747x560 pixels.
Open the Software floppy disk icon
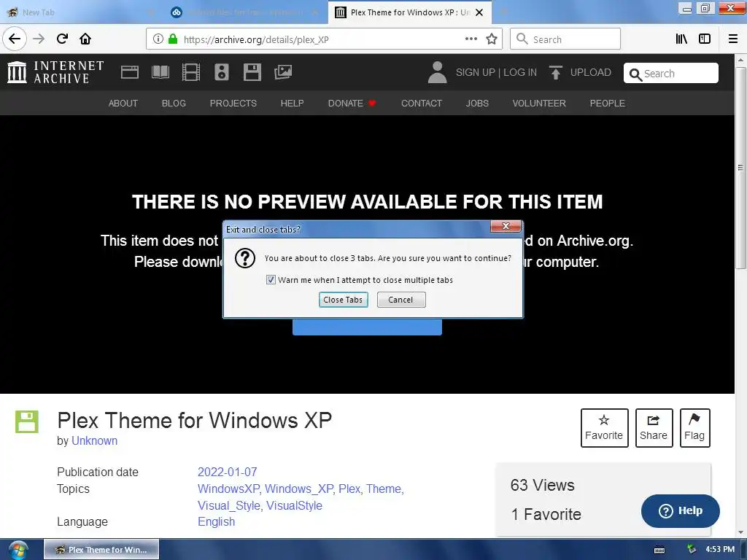click(x=252, y=72)
